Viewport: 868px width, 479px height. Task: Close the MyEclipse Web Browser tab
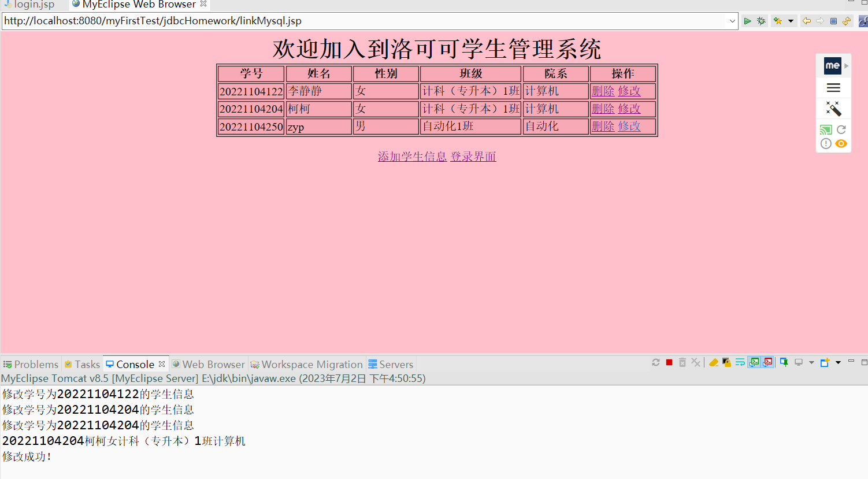pos(203,3)
